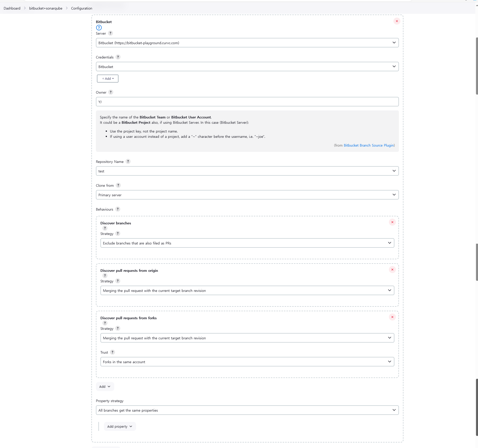Click the Add property button
The width and height of the screenshot is (478, 448).
tap(120, 426)
